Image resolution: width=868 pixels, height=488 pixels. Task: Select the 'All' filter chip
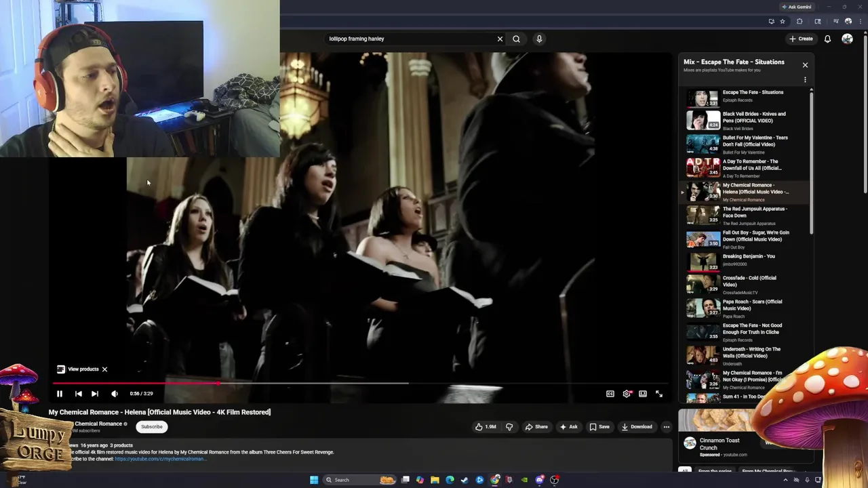(685, 470)
